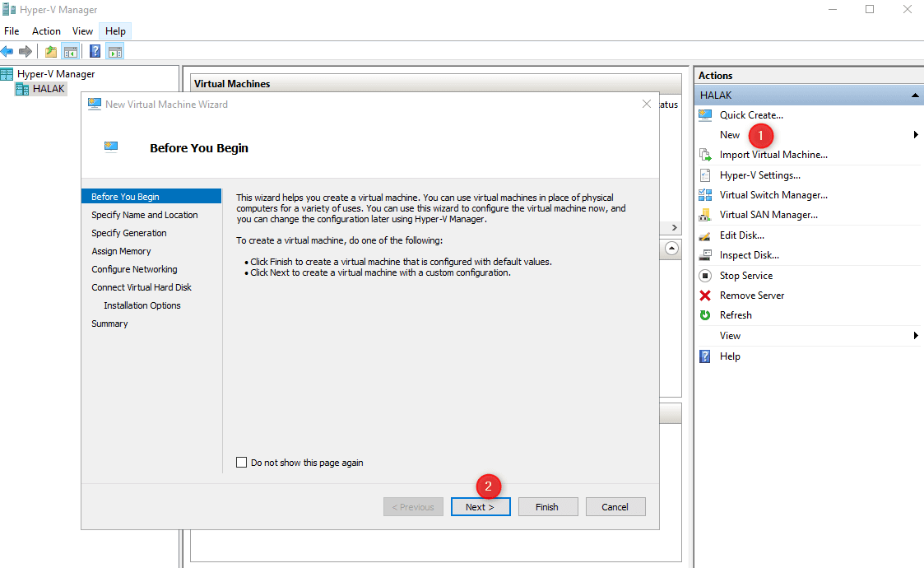924x568 pixels.
Task: Open the Action menu
Action: 46,31
